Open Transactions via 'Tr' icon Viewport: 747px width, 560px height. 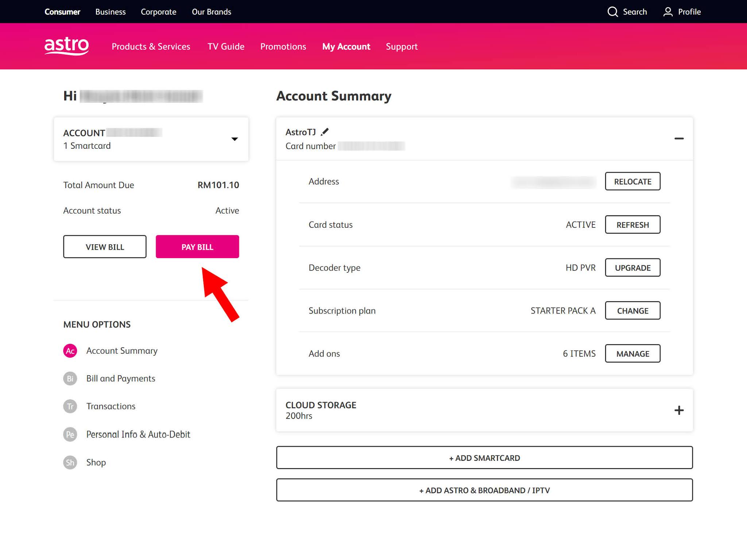(70, 406)
